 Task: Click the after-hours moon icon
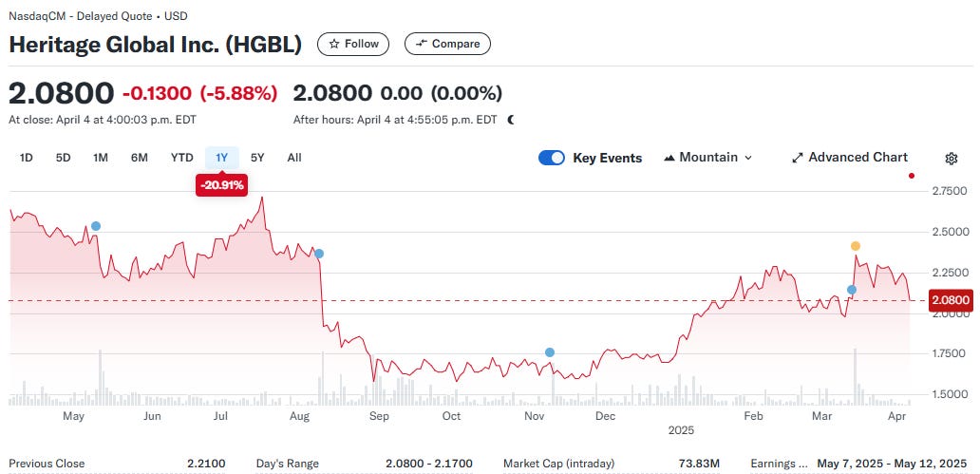pyautogui.click(x=511, y=120)
